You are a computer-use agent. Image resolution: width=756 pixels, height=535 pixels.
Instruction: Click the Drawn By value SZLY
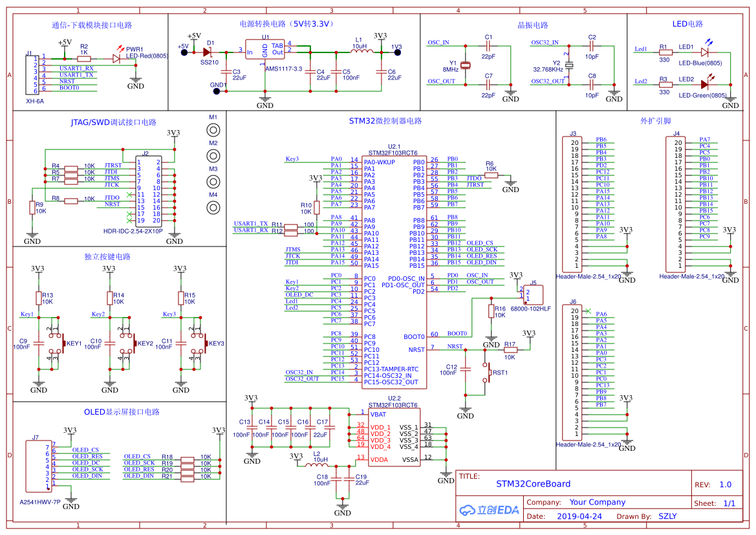[667, 516]
